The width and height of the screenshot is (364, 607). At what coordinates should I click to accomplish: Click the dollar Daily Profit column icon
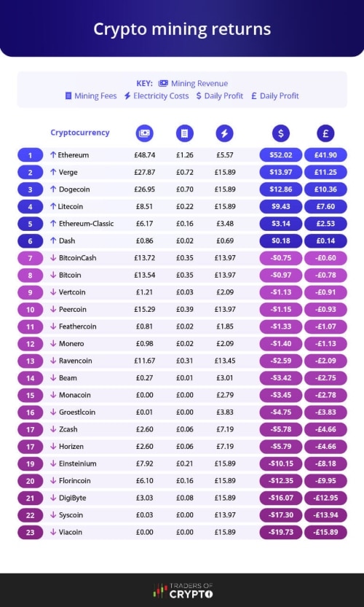[x=281, y=133]
